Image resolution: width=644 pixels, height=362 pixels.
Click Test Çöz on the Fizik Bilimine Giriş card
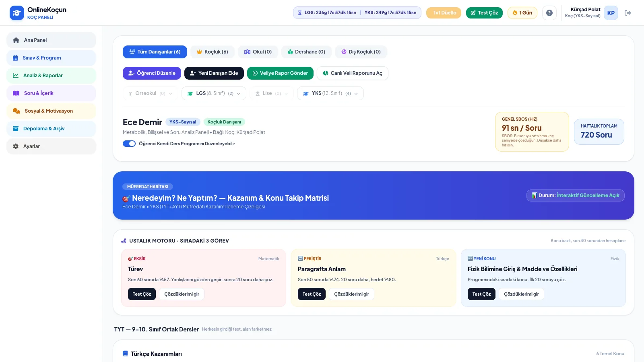481,294
